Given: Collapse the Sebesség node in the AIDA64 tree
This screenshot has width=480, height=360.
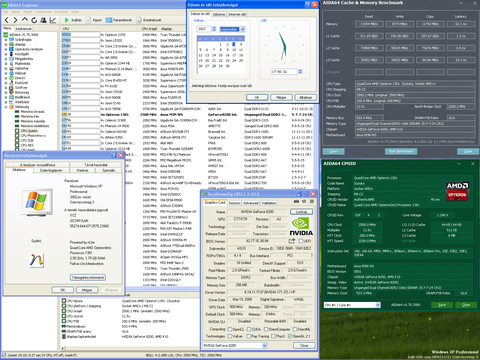Looking at the screenshot, I should tap(6, 107).
